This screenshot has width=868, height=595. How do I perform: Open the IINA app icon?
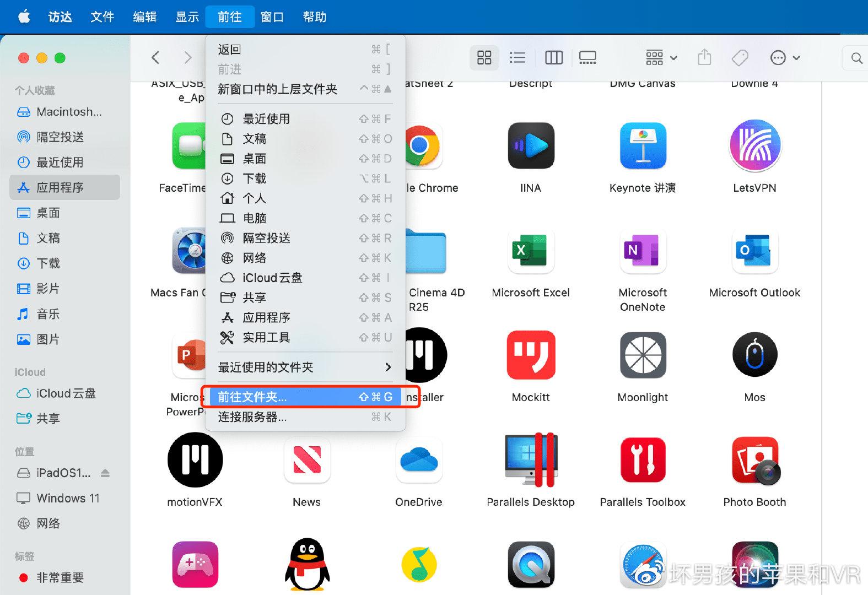(531, 145)
